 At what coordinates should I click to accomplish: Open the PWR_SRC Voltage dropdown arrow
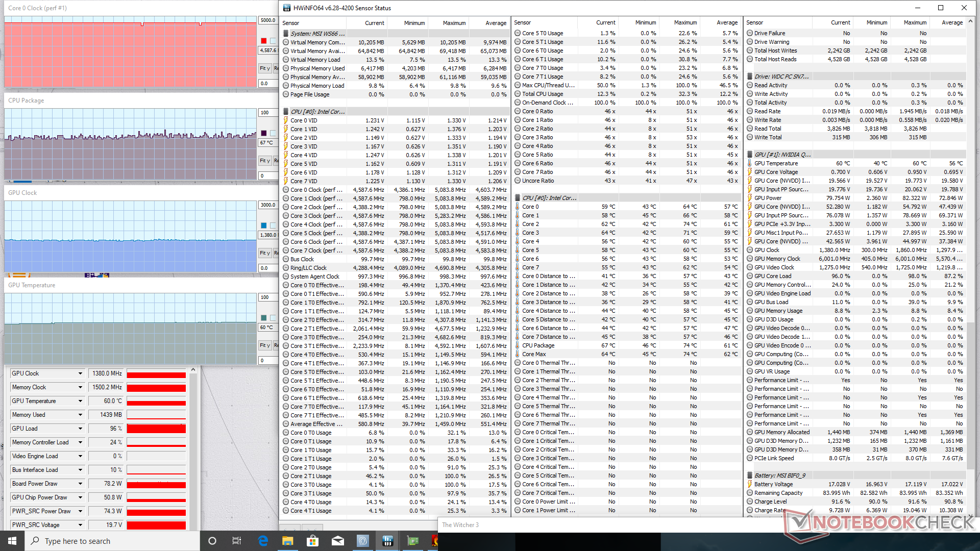click(x=80, y=525)
